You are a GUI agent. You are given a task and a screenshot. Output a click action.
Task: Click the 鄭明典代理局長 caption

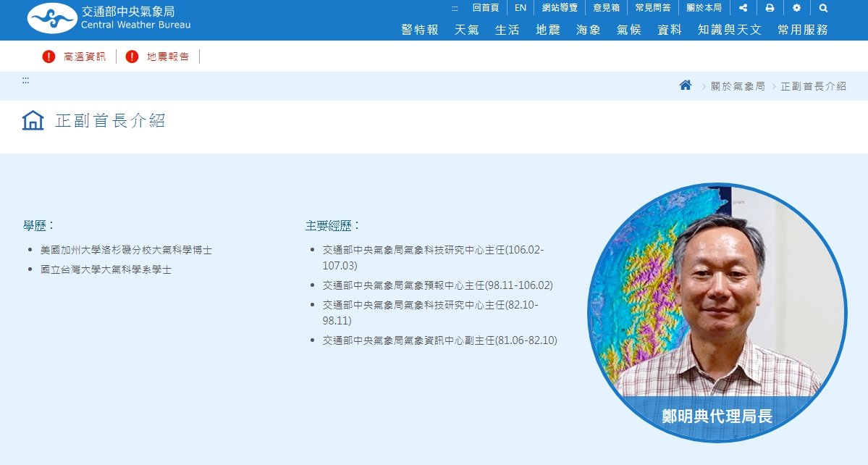717,416
